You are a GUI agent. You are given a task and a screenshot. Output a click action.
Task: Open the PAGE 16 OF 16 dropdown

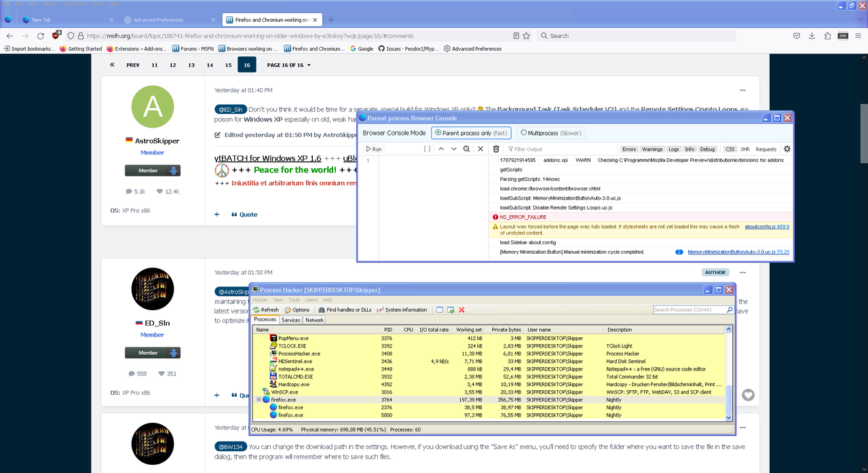point(288,65)
